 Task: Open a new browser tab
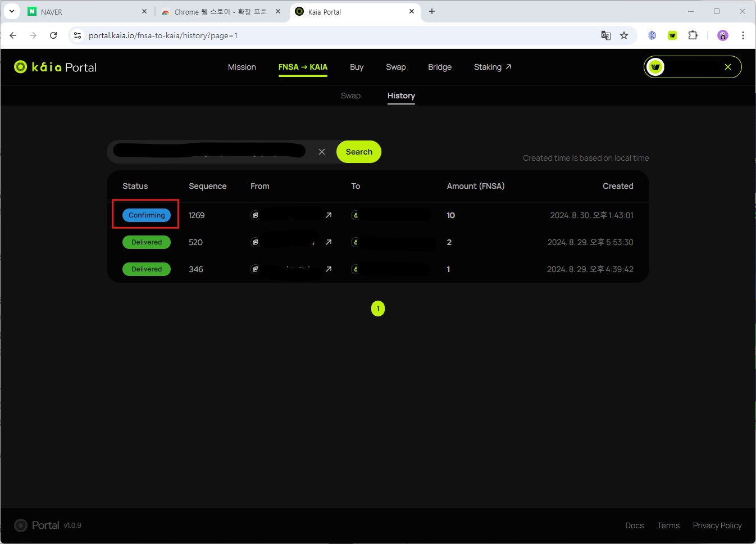pyautogui.click(x=432, y=11)
